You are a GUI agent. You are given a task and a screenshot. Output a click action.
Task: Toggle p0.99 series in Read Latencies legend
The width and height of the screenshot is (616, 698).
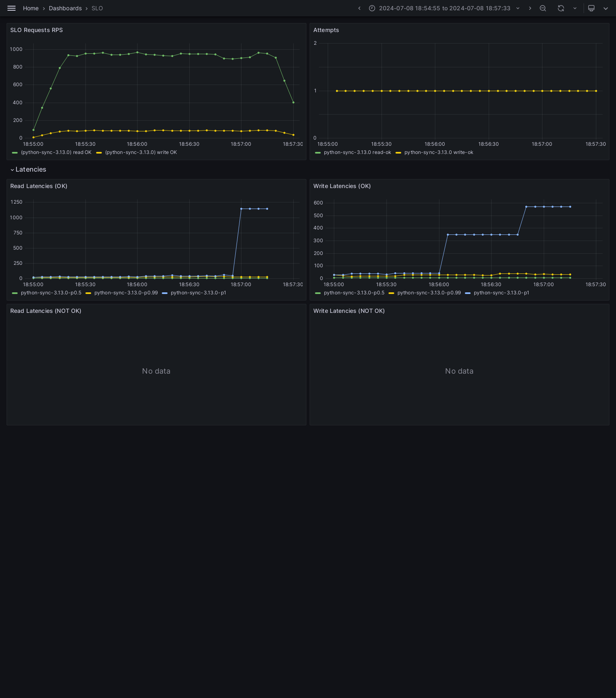[x=126, y=293]
